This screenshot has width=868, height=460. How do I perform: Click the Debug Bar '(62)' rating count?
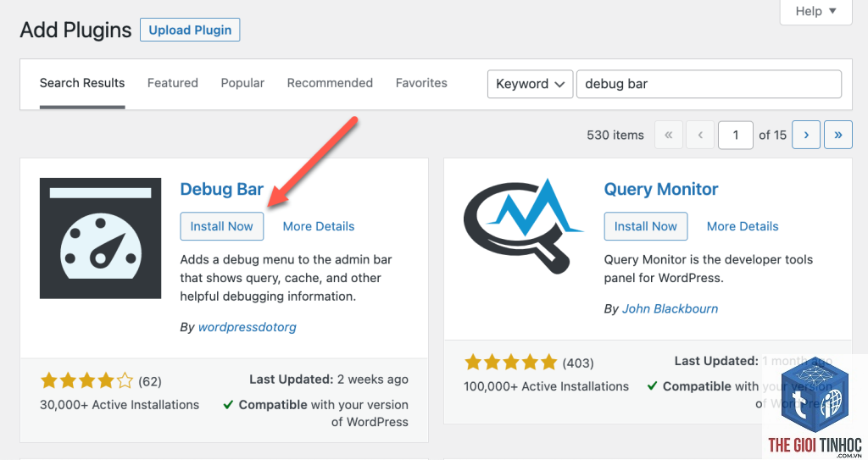(150, 382)
